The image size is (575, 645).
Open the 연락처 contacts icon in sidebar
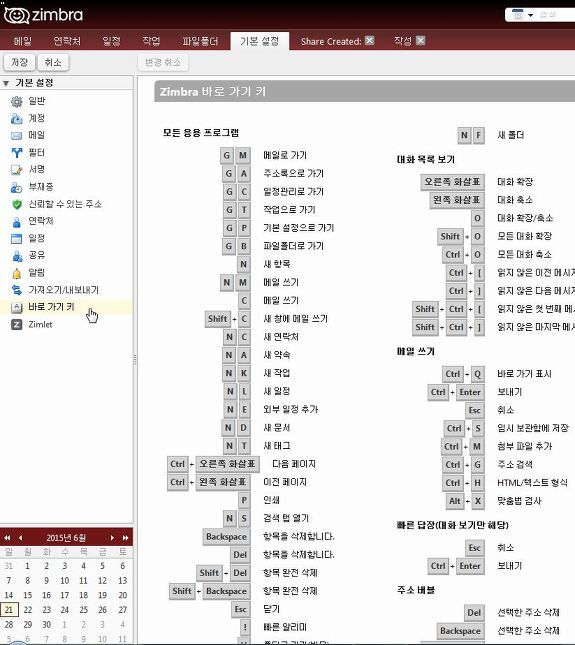[x=16, y=222]
